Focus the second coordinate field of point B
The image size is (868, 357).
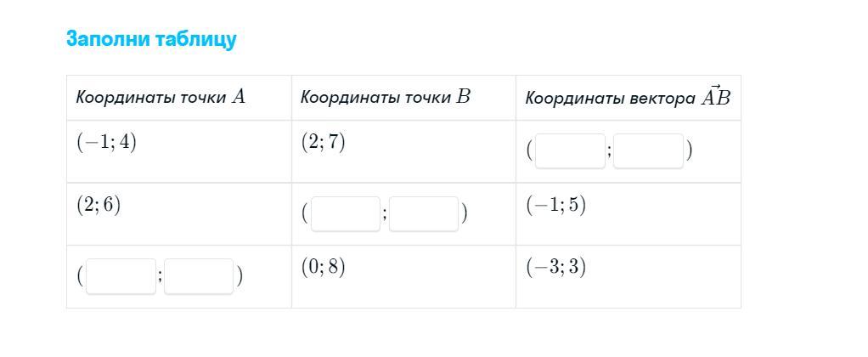coord(424,213)
